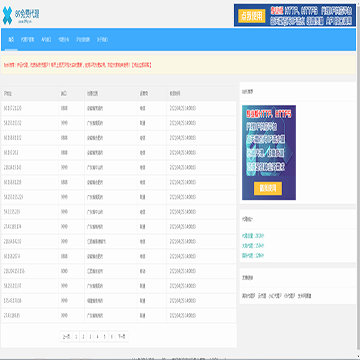Go to page 5 in pagination
Screen dimensions: 360x360
[x=104, y=337]
